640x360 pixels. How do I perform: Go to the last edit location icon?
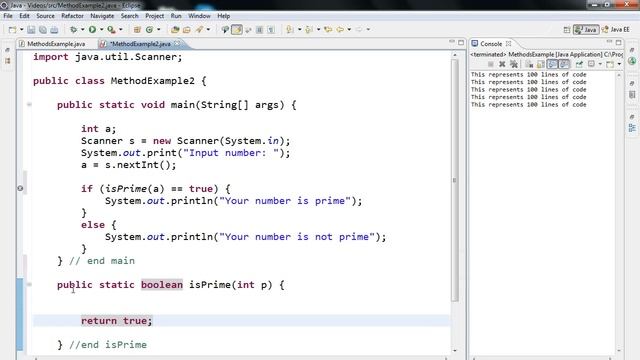327,29
